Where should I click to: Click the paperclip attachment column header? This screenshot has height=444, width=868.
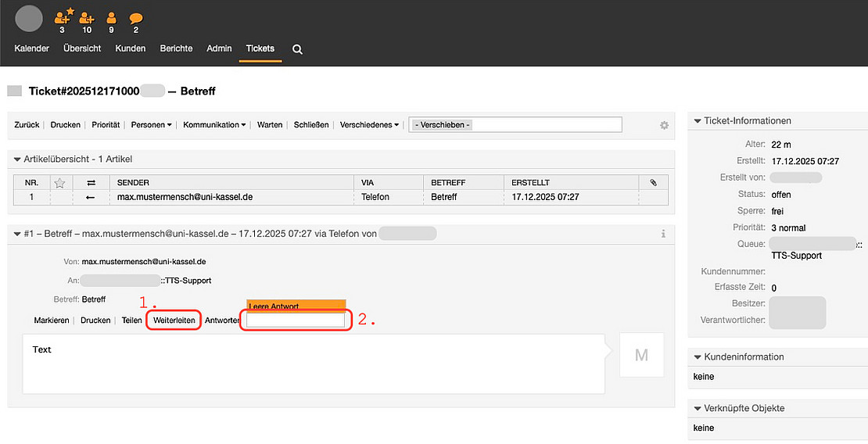(653, 182)
